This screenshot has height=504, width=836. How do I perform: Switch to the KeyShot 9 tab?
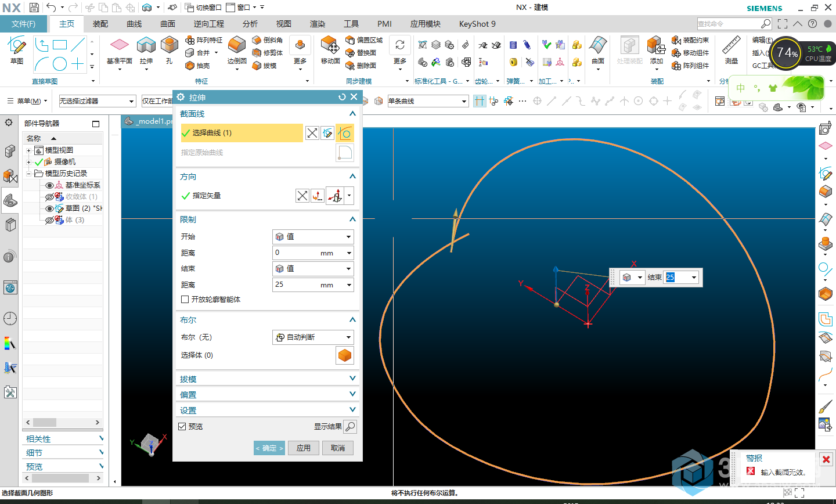[x=477, y=24]
